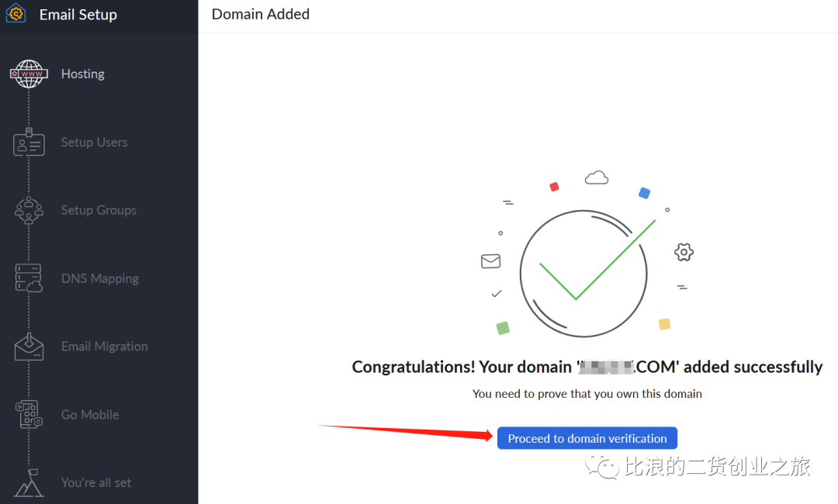Select the Go Mobile step

[90, 415]
